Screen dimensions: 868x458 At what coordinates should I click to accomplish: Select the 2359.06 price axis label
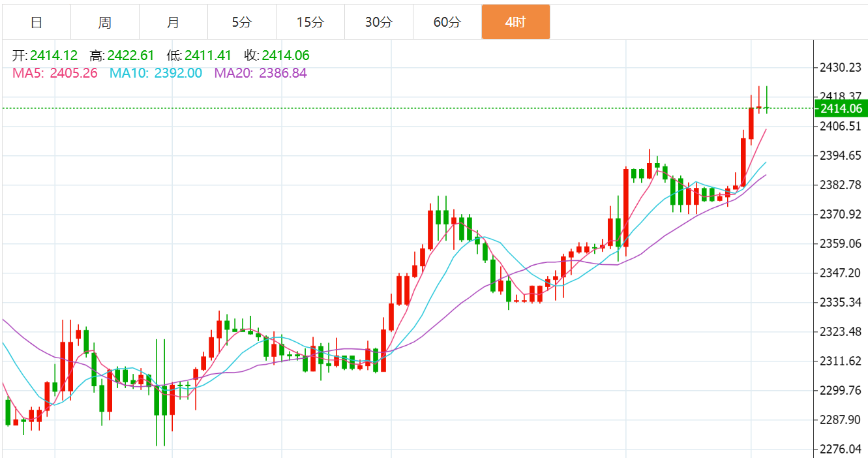[x=840, y=243]
